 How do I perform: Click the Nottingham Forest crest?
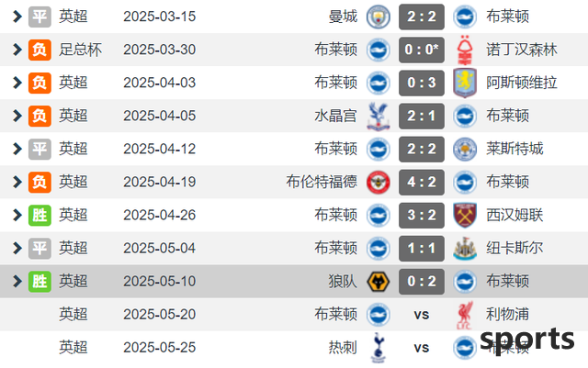(465, 50)
